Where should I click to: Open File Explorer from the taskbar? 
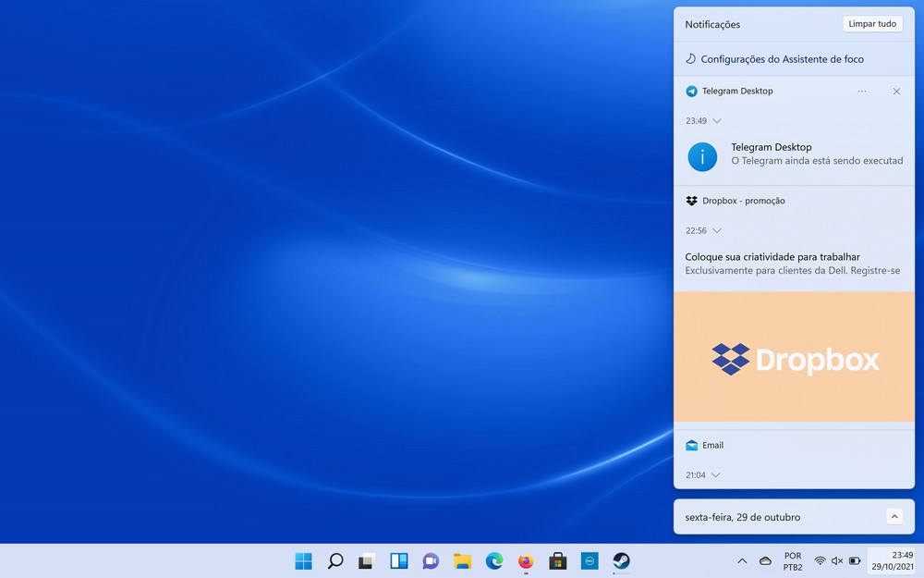point(463,560)
